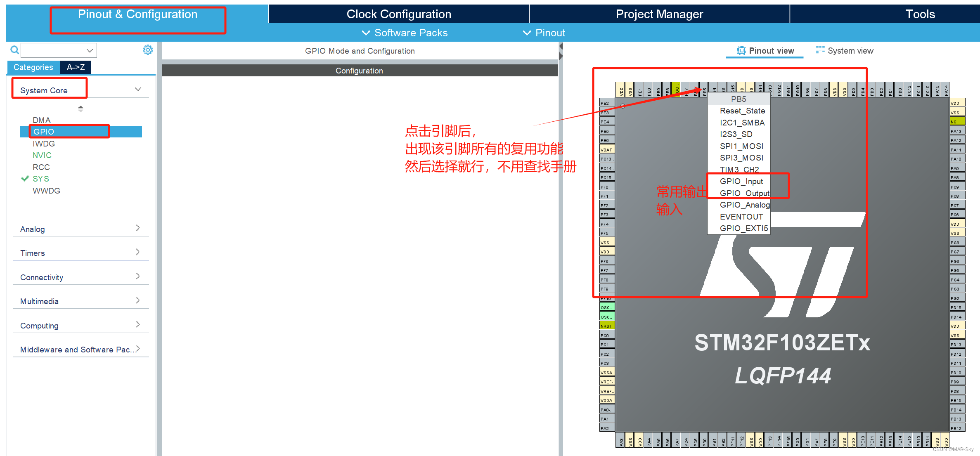The image size is (980, 456).
Task: Choose GPIO_Analog from PB5 pin menu
Action: (745, 205)
